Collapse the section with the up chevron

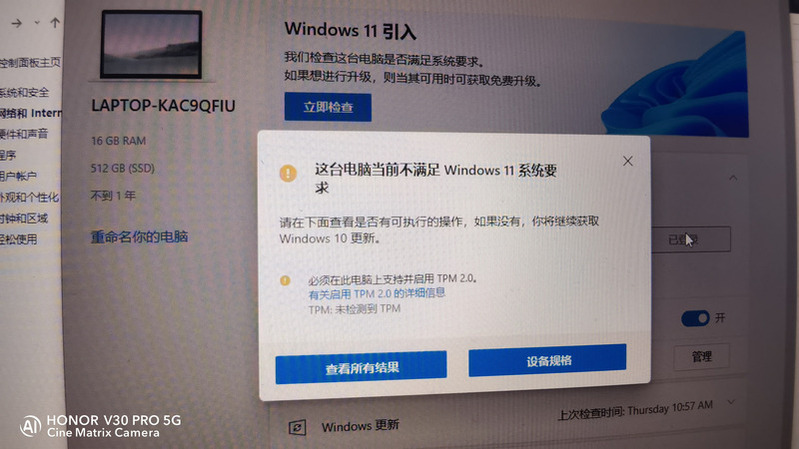pos(733,178)
